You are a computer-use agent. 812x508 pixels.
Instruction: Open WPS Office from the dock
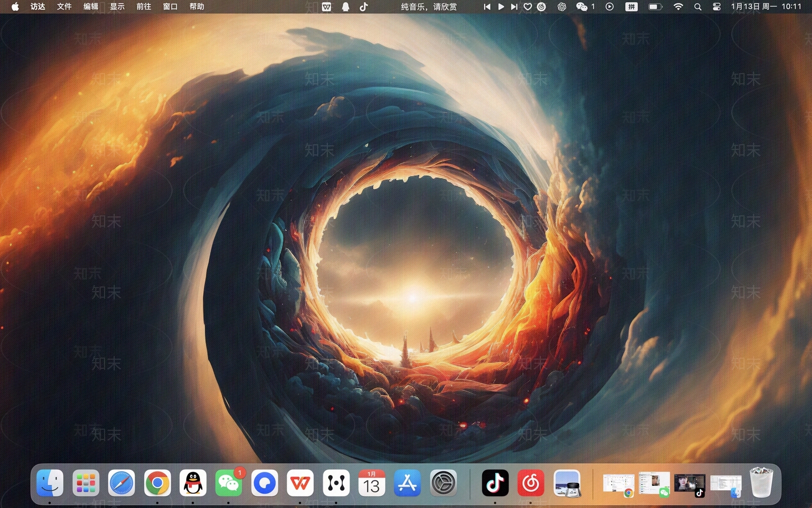[x=300, y=483]
